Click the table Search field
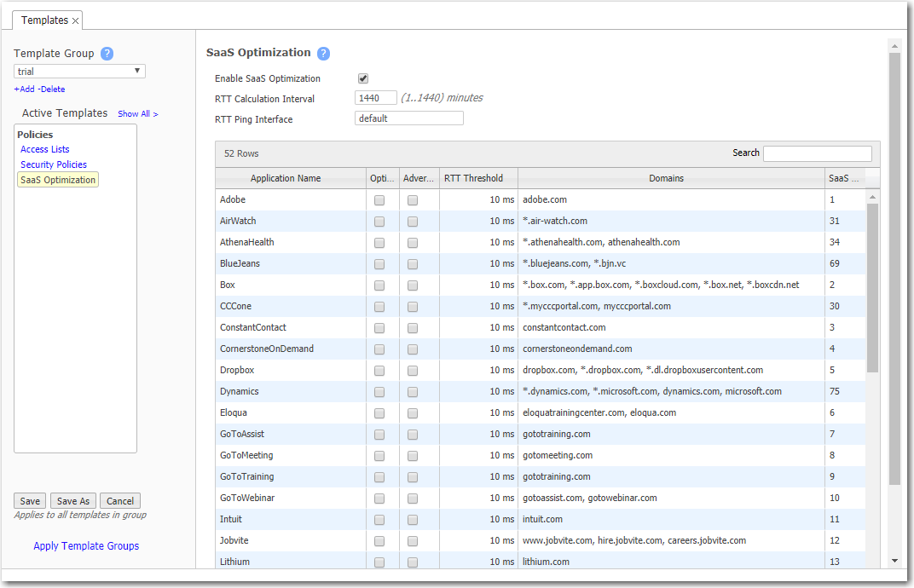The image size is (914, 588). [818, 153]
